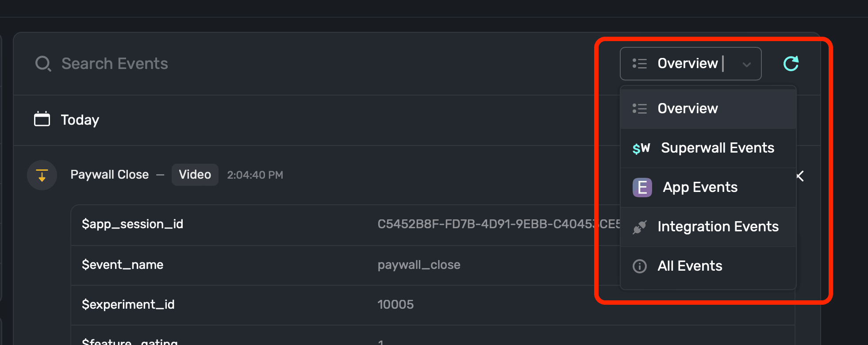
Task: Click the calendar icon beside Today
Action: 42,119
